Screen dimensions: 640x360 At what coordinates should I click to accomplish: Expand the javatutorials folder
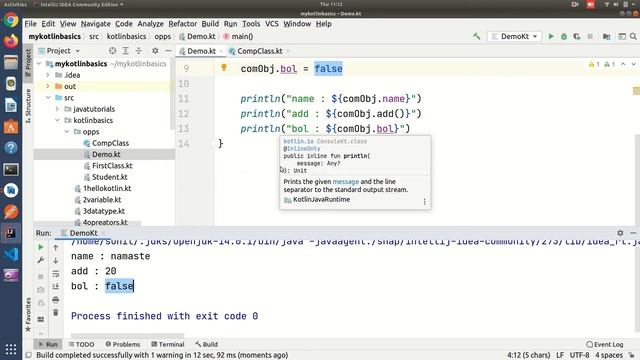[x=57, y=109]
